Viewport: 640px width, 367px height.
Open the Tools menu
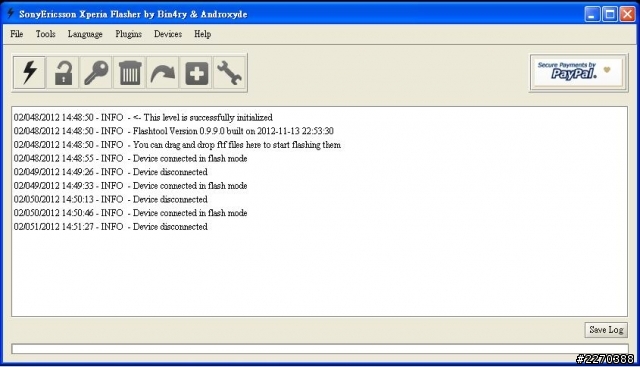point(45,34)
